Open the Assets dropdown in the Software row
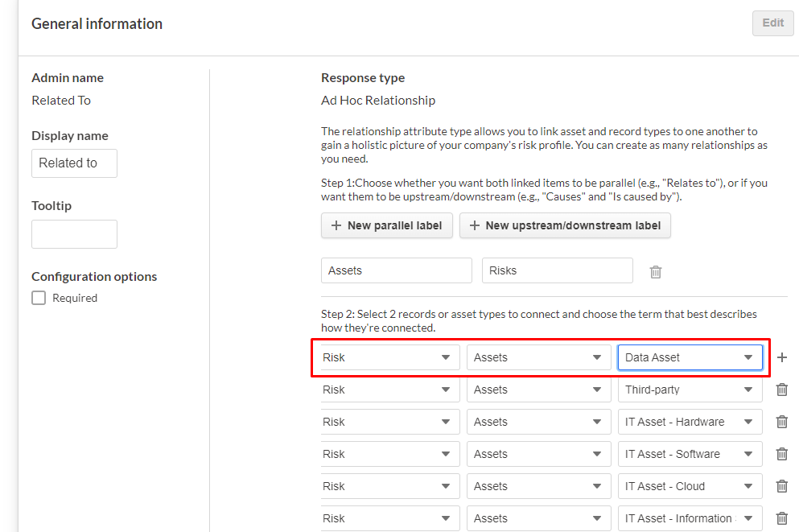The width and height of the screenshot is (799, 532). click(x=538, y=453)
